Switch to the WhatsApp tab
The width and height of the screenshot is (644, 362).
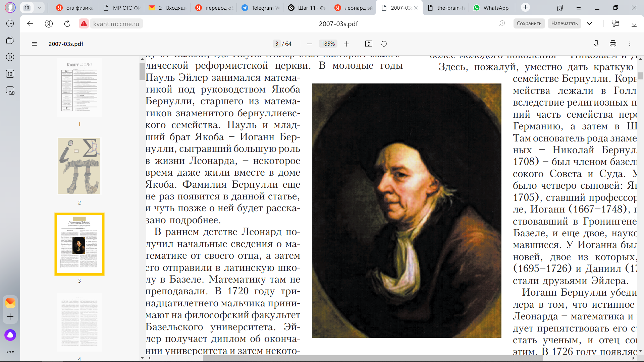click(492, 8)
